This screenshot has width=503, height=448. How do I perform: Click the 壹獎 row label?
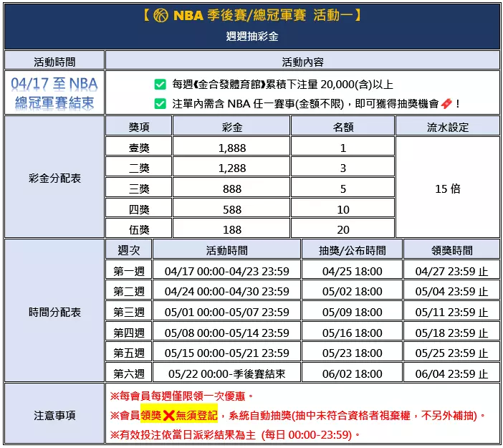pyautogui.click(x=139, y=147)
